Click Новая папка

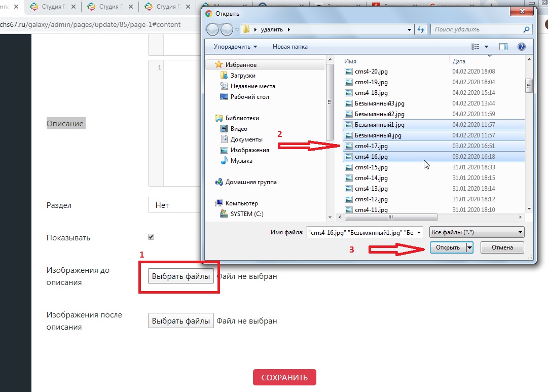tap(290, 47)
